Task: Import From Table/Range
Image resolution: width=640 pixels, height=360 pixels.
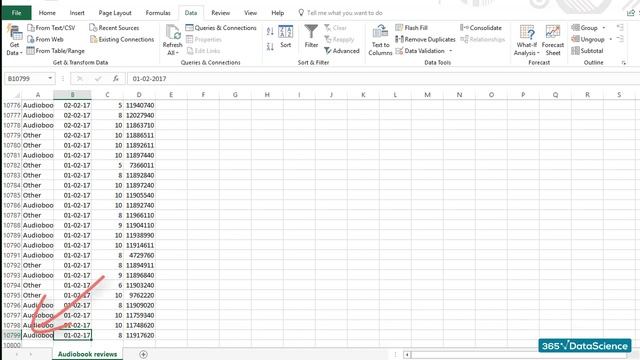Action: 56,51
